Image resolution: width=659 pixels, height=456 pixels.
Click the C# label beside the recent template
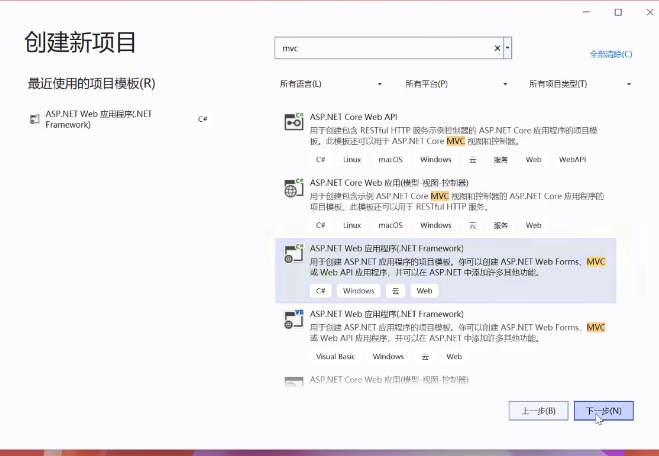point(203,119)
